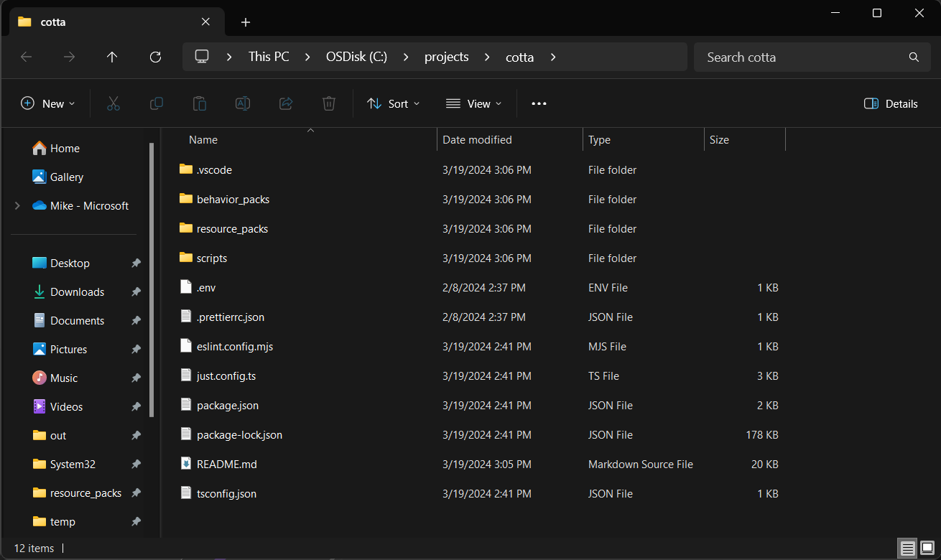
Task: Click inside the Search cotta box
Action: click(790, 57)
